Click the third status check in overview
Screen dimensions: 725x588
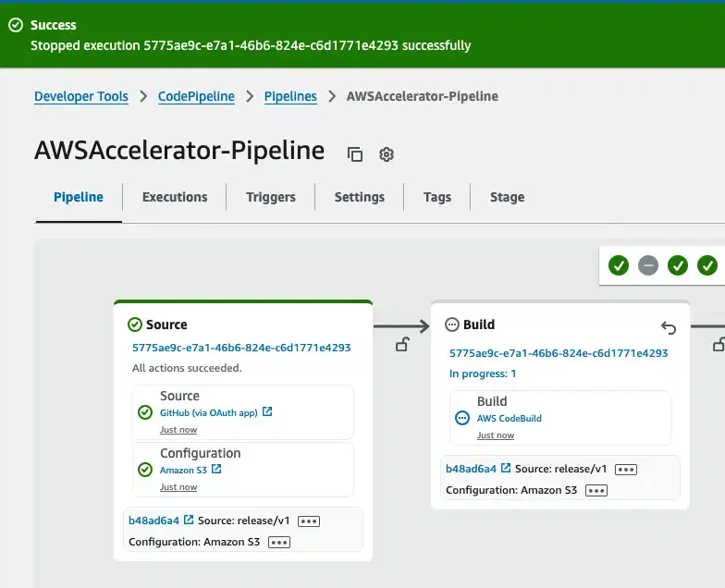(x=678, y=265)
